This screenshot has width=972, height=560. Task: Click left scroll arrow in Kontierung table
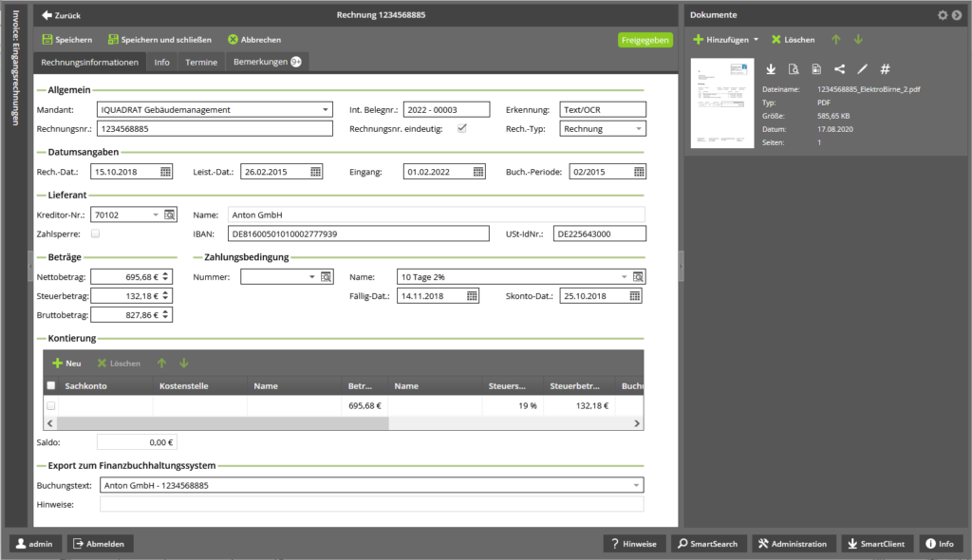[50, 423]
